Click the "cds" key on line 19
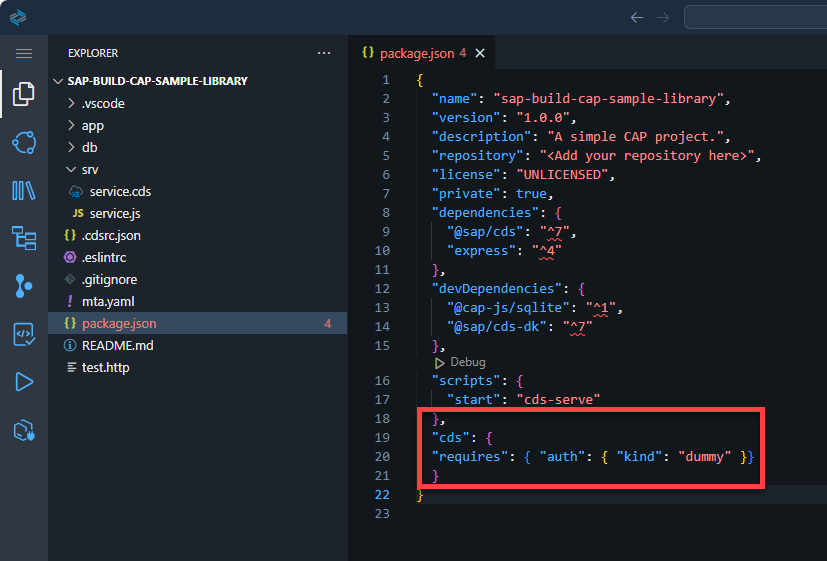 pos(450,438)
